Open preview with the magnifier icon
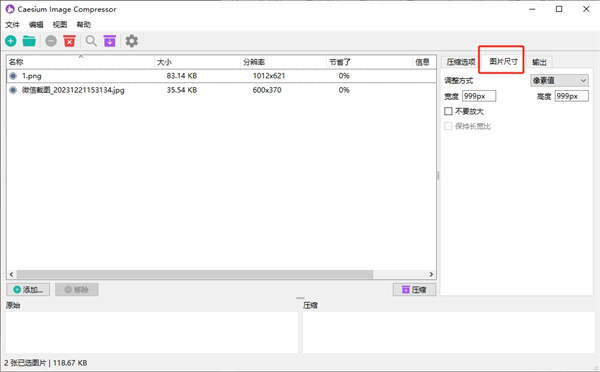The width and height of the screenshot is (600, 372). click(x=91, y=41)
